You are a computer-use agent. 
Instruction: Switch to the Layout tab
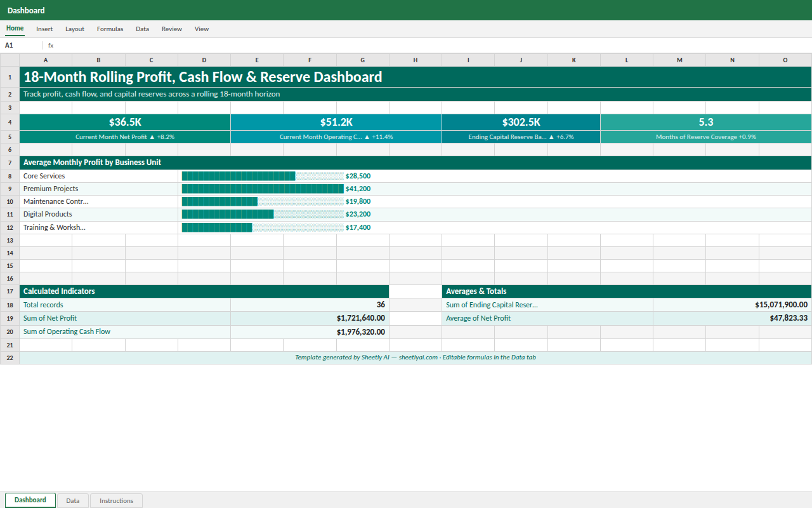tap(75, 29)
